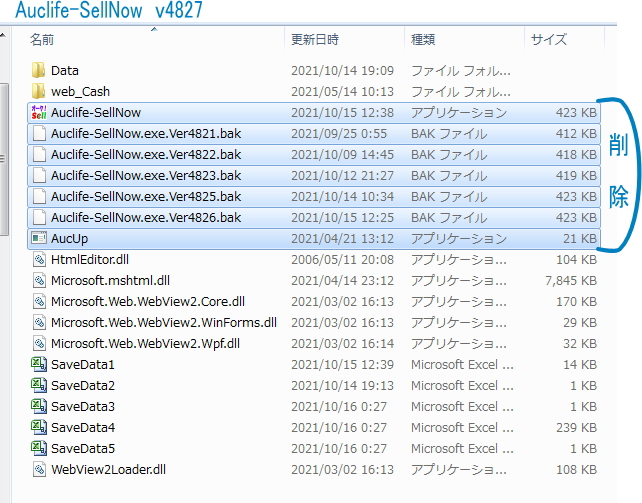642x503 pixels.
Task: Click the 21 KB size of AucUp
Action: [580, 239]
